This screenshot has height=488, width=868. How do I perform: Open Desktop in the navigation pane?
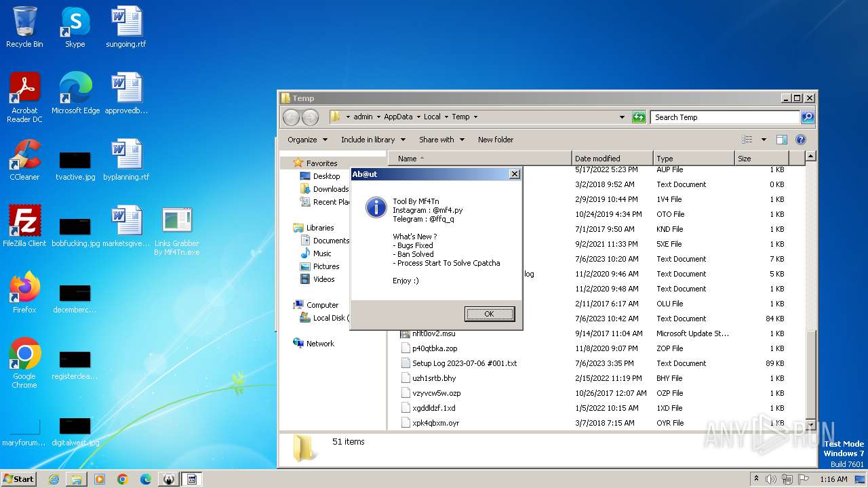[326, 176]
